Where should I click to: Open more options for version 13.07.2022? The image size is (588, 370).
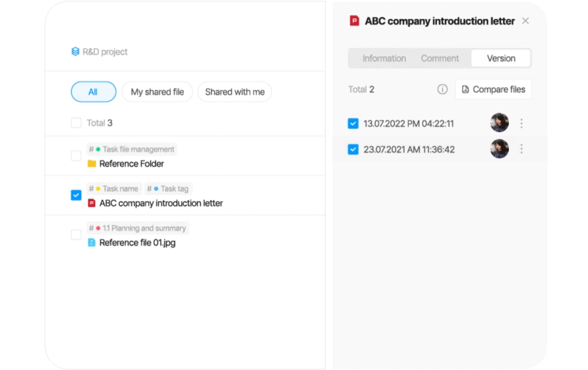pos(521,124)
